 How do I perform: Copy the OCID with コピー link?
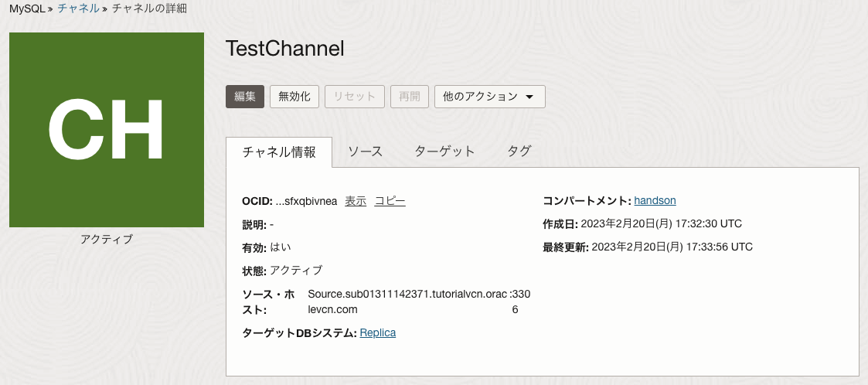point(390,201)
